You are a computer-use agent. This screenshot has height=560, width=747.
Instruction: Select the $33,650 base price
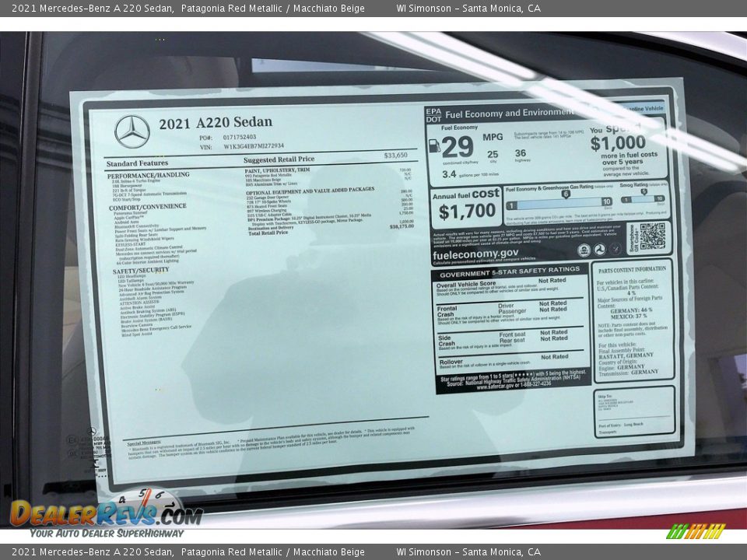(x=395, y=156)
